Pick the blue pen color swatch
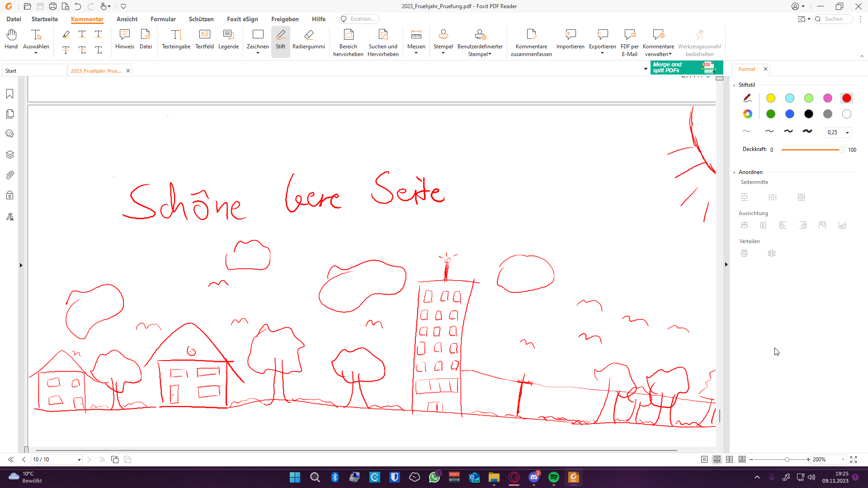Viewport: 868px width, 488px height. (x=789, y=114)
